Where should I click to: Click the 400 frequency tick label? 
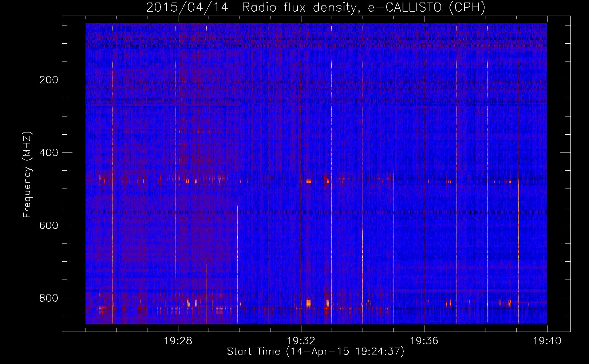(48, 153)
